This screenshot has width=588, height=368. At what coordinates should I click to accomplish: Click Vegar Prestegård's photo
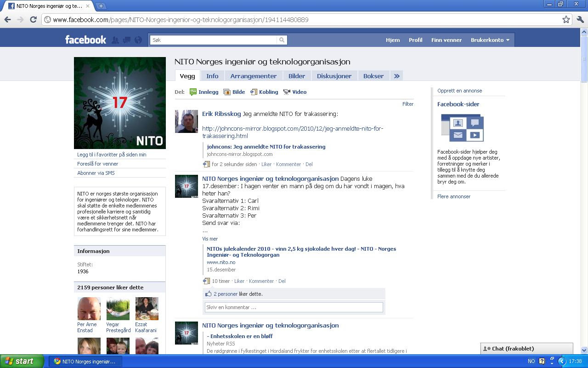(x=118, y=309)
